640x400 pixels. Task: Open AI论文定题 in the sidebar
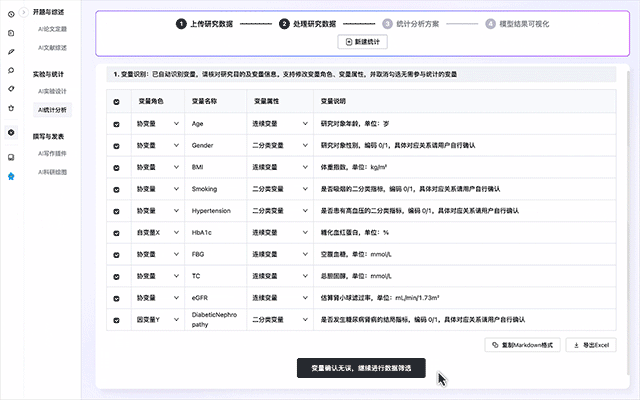pos(52,29)
